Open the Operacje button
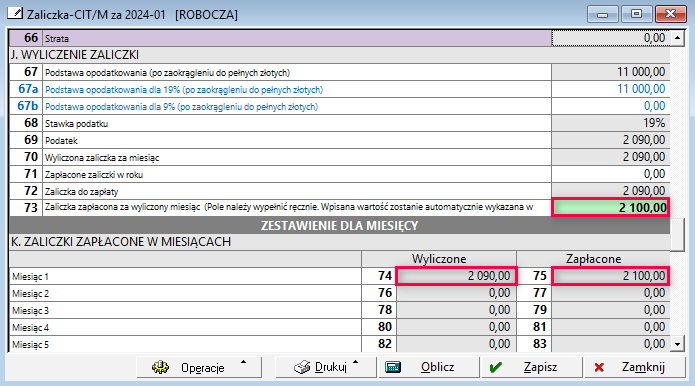The width and height of the screenshot is (695, 386). 199,367
